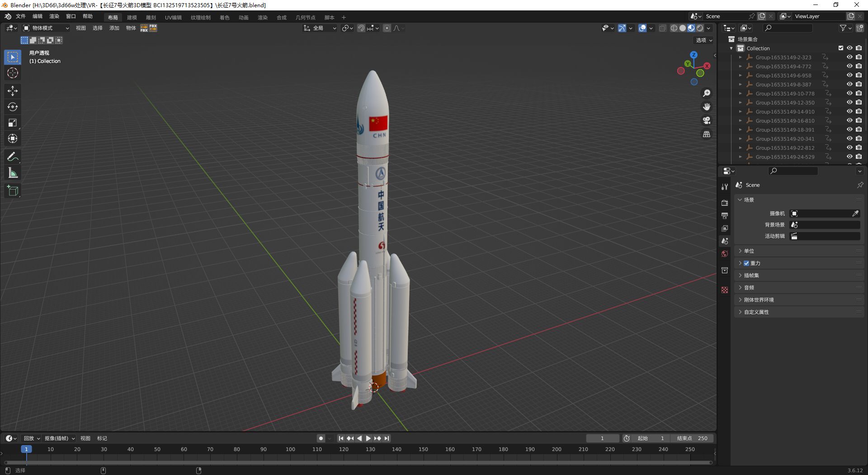Pick the Rotate tool

click(x=13, y=107)
